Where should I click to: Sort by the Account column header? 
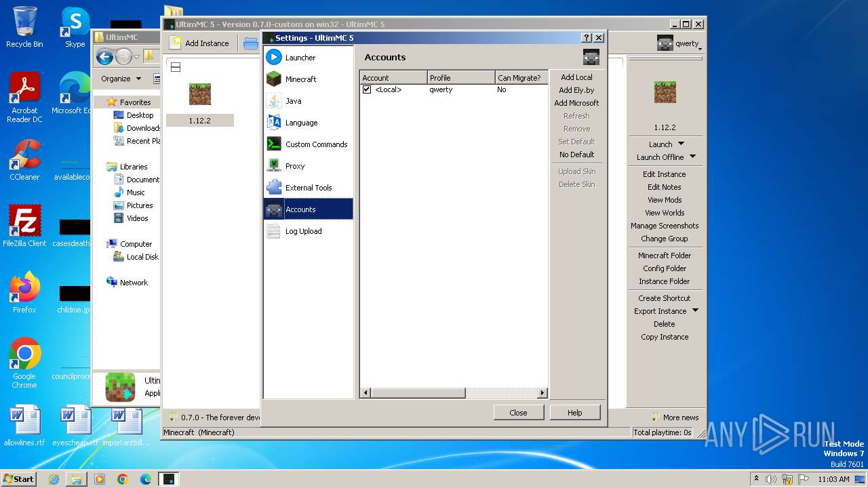click(393, 77)
